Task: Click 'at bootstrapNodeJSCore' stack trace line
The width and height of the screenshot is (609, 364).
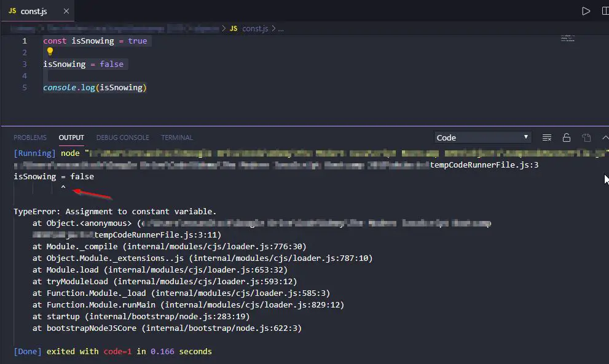Action: 167,328
